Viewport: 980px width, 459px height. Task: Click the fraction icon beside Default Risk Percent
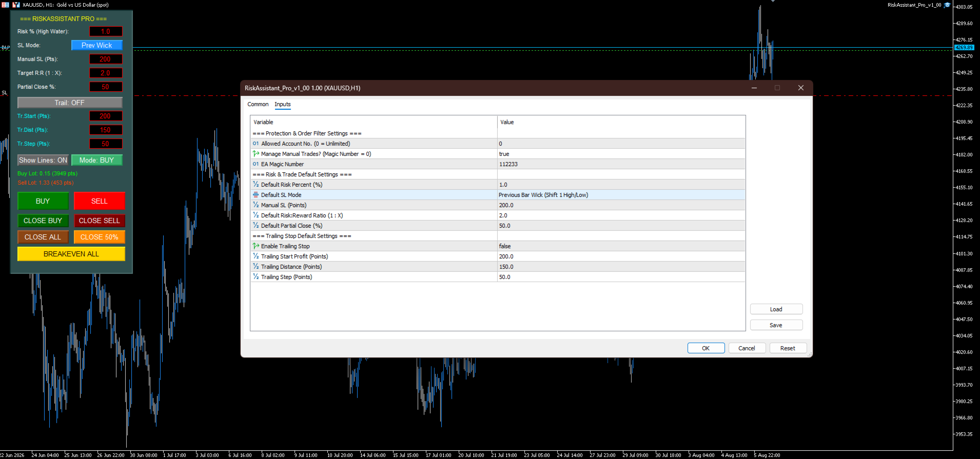click(x=256, y=185)
